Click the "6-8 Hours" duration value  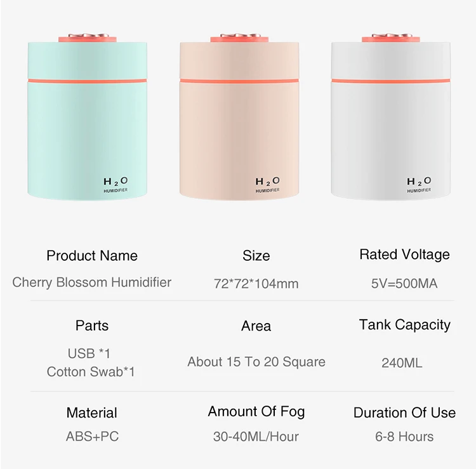(404, 437)
